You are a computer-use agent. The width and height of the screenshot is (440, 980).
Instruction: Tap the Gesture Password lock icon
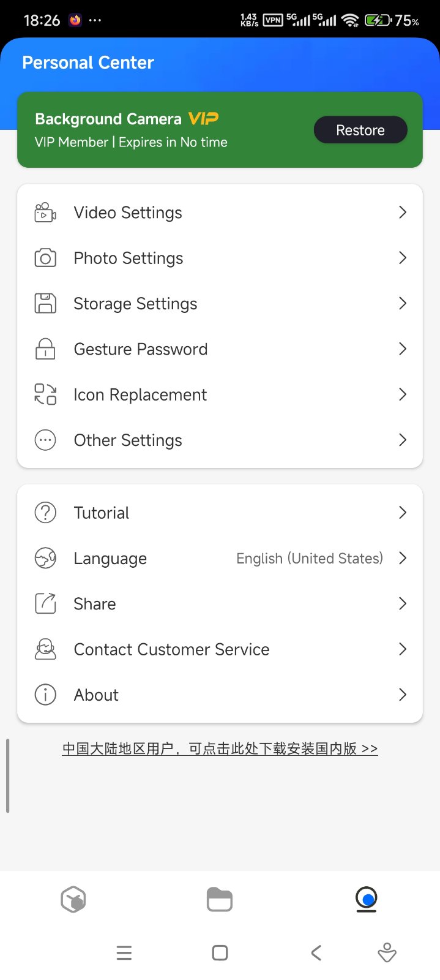click(45, 349)
